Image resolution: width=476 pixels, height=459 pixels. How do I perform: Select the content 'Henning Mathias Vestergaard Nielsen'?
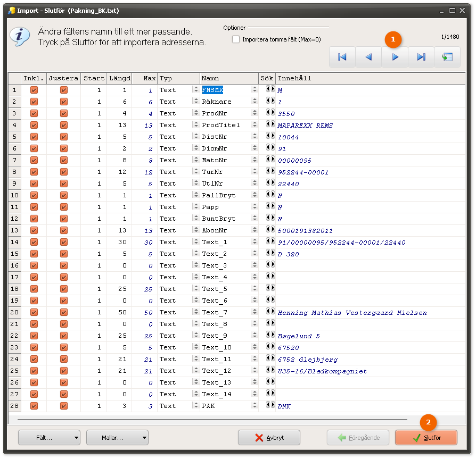pyautogui.click(x=352, y=313)
